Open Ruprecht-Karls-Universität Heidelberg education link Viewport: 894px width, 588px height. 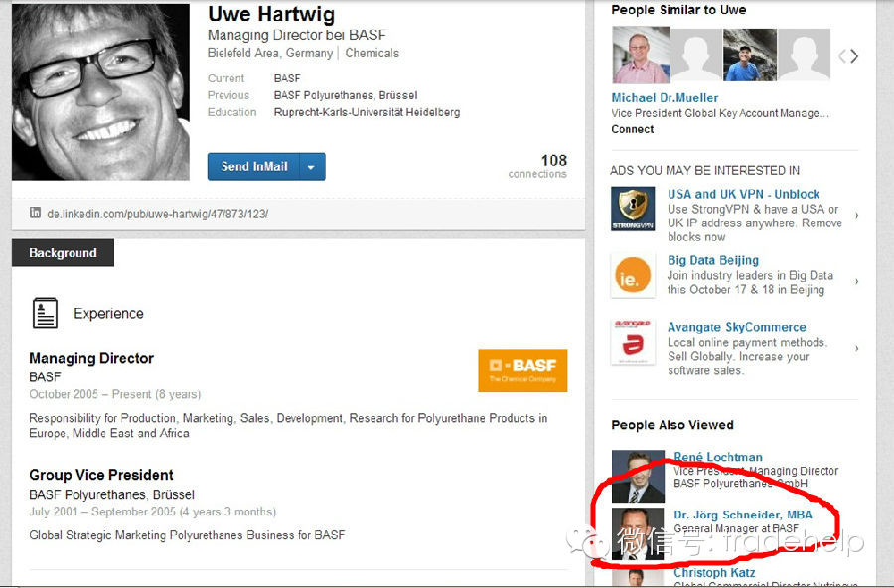tap(367, 112)
